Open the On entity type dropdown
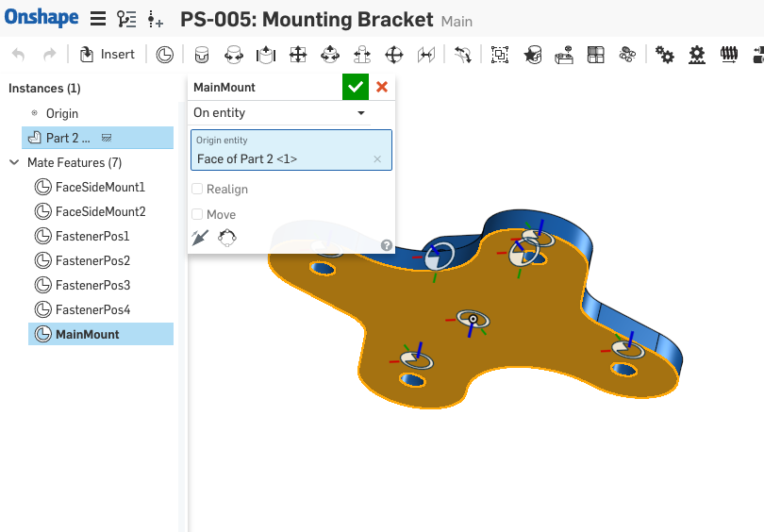This screenshot has height=532, width=764. pos(279,112)
